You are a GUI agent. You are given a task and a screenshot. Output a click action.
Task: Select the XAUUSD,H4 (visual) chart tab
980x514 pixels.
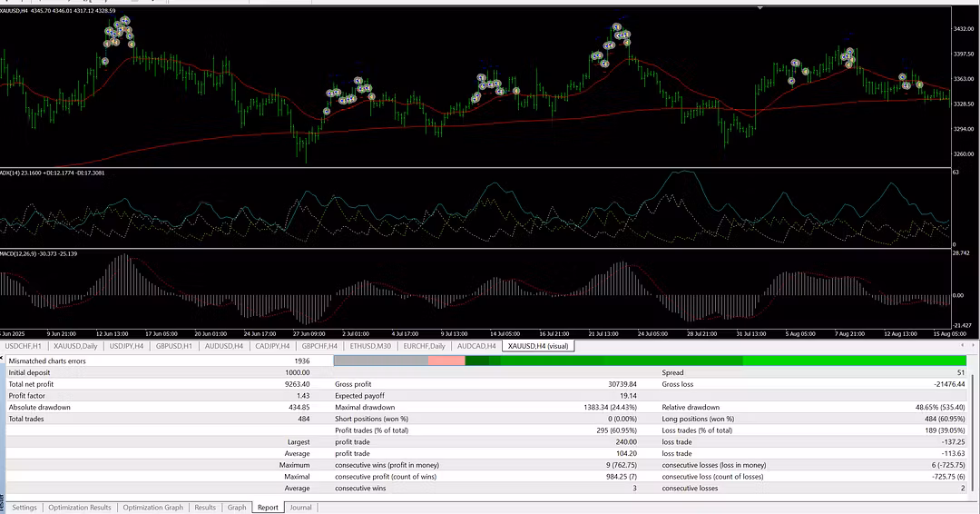click(537, 346)
